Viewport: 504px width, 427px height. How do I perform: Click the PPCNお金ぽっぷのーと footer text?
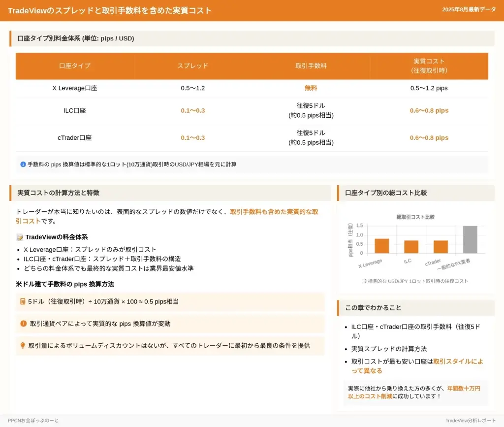point(33,420)
